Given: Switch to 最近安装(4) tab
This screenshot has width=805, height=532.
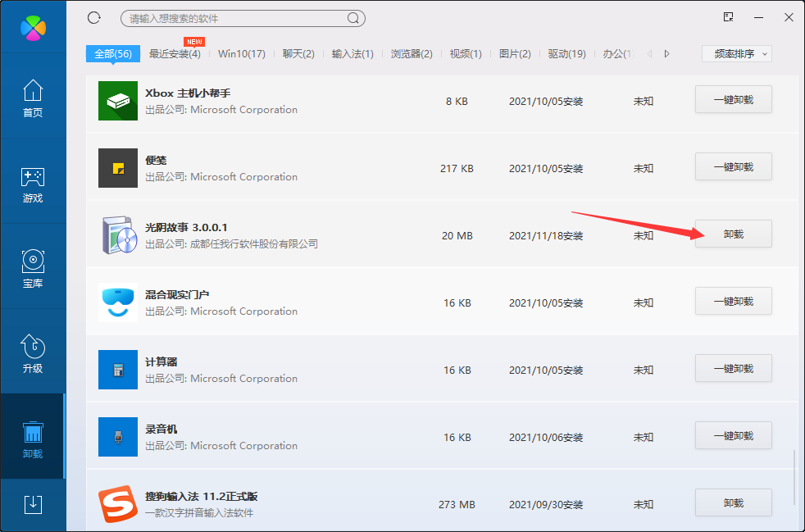Looking at the screenshot, I should tap(175, 54).
